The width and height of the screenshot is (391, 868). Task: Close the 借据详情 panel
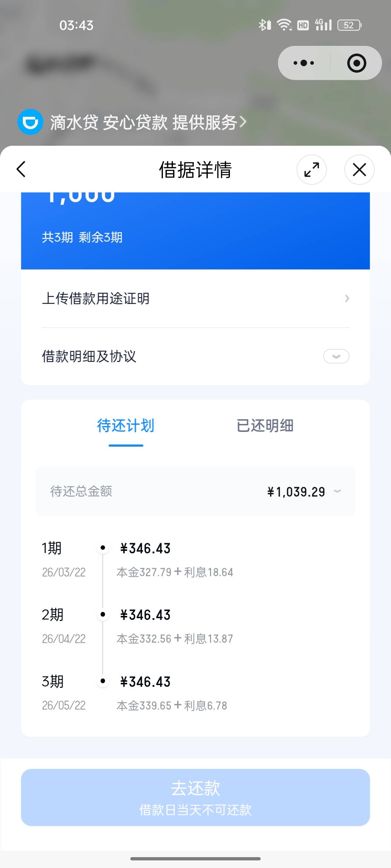coord(359,170)
